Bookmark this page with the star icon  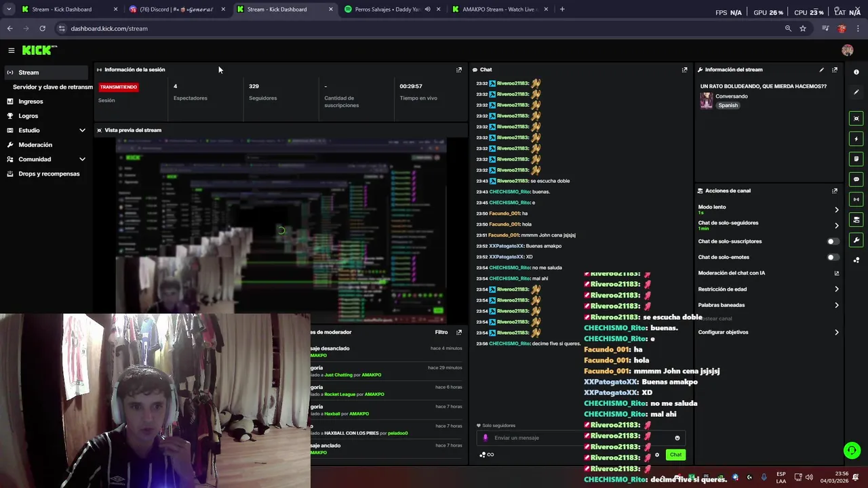tap(803, 28)
